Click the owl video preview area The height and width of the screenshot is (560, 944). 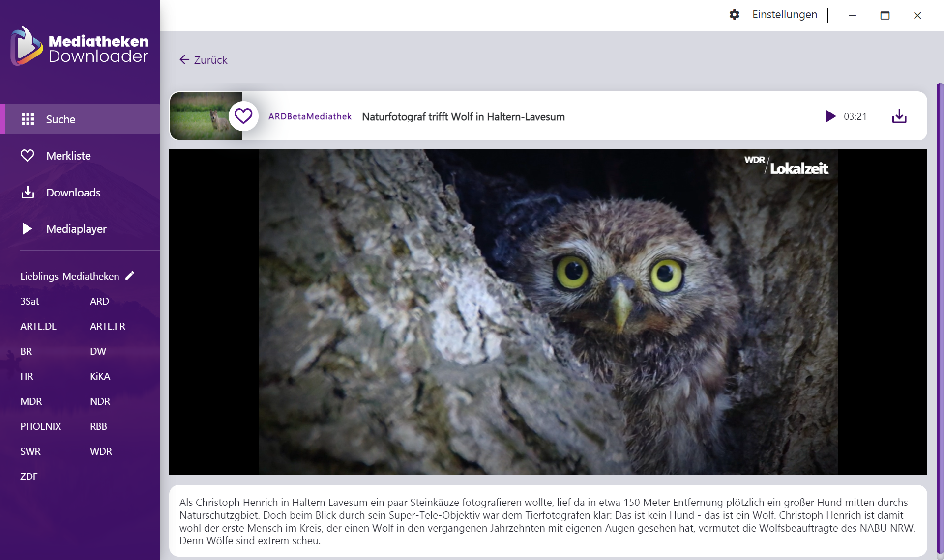coord(548,312)
